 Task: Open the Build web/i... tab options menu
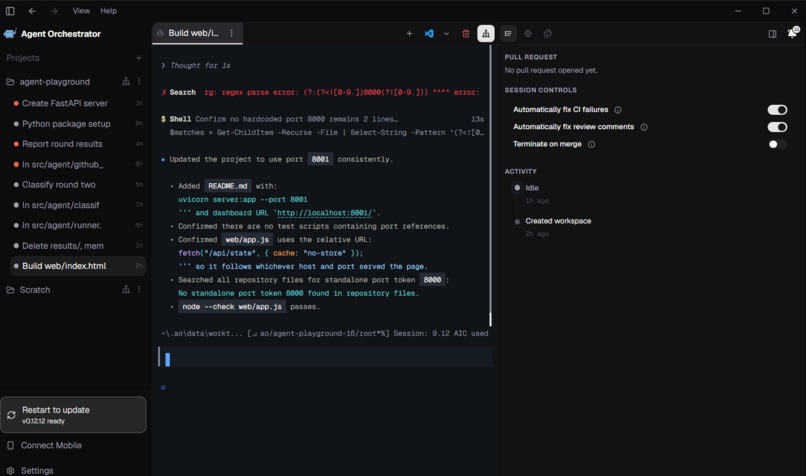(x=231, y=33)
